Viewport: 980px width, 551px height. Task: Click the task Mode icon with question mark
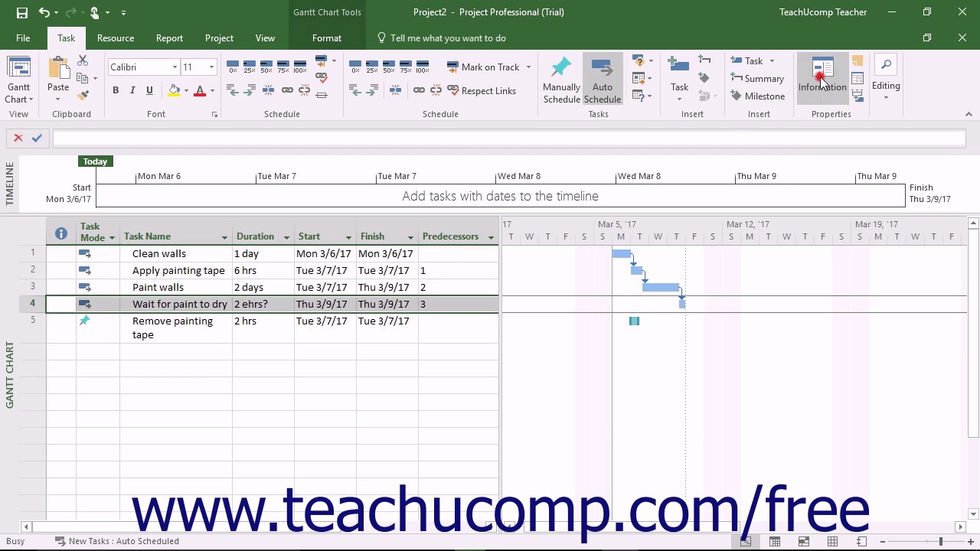pos(638,96)
